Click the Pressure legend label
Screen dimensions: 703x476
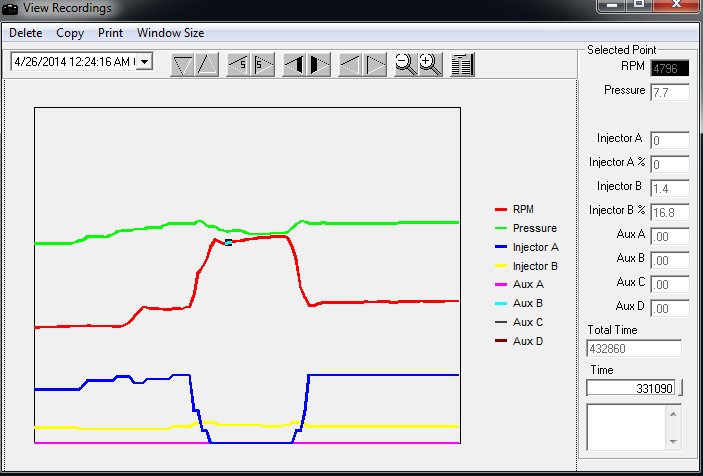535,228
